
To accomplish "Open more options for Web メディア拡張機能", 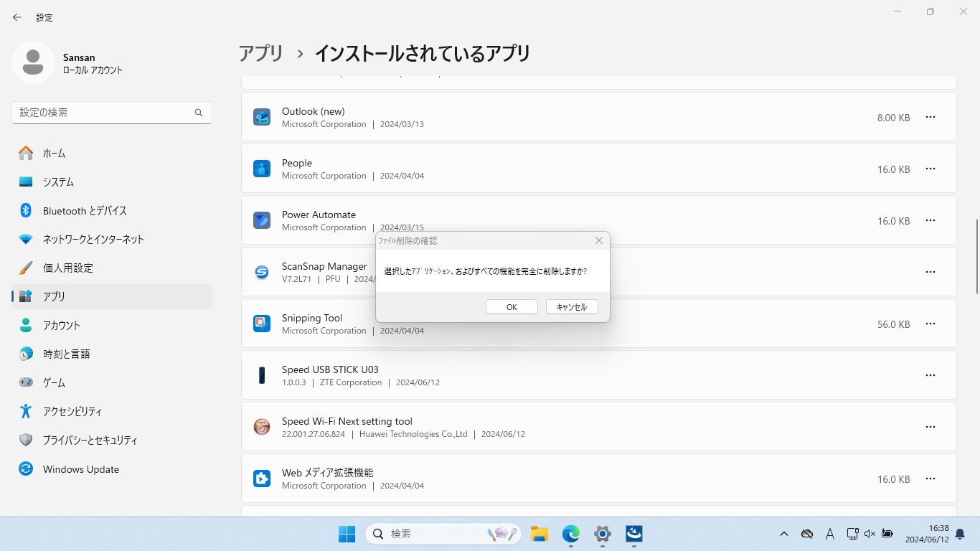I will tap(930, 479).
